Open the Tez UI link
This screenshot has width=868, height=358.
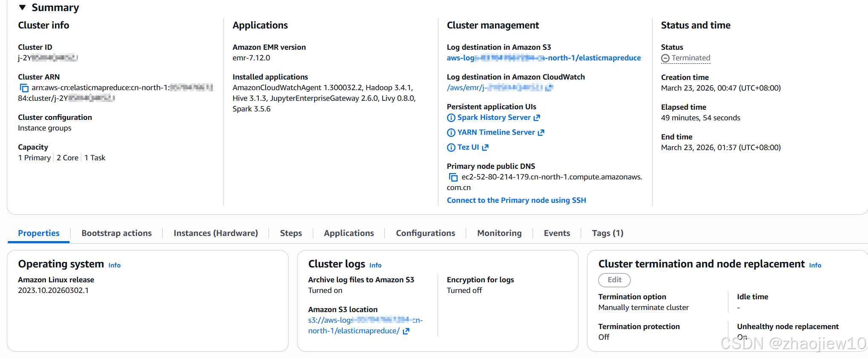tap(468, 147)
